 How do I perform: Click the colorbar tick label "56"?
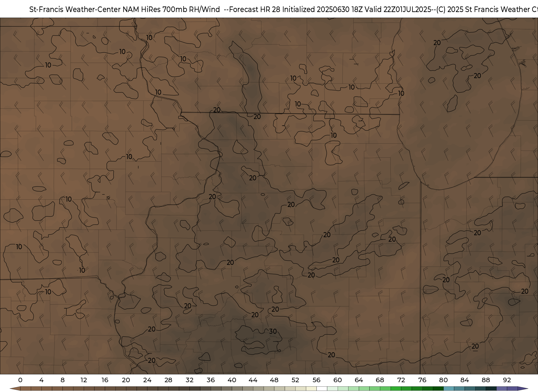[316, 380]
